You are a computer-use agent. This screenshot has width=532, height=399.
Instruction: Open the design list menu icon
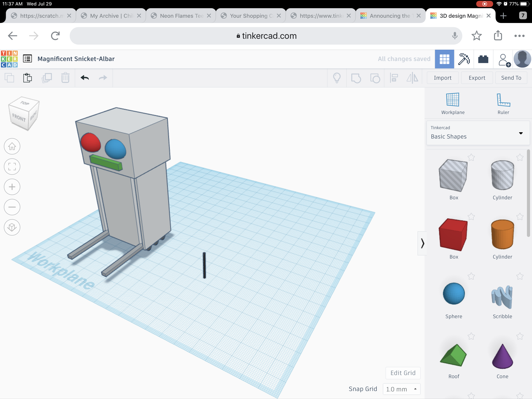pos(27,59)
